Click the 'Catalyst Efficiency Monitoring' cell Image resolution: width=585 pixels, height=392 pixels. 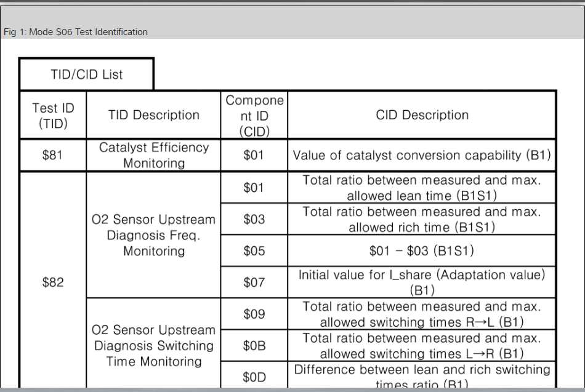point(153,155)
